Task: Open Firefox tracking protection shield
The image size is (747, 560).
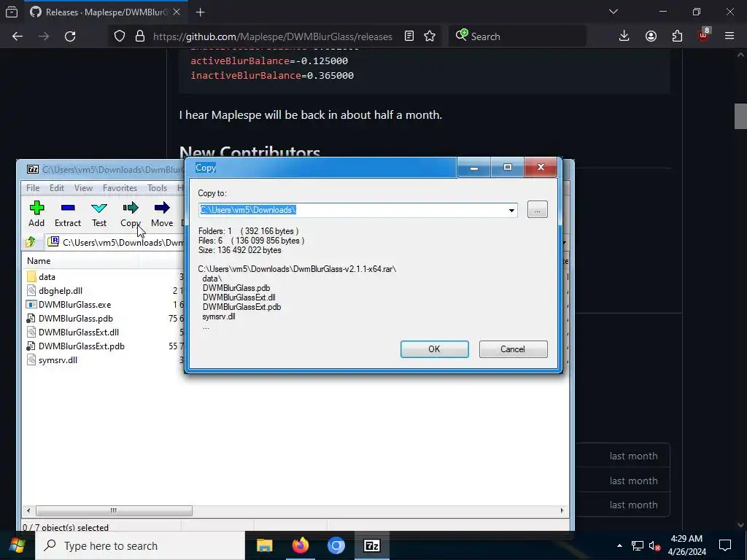Action: click(x=120, y=36)
